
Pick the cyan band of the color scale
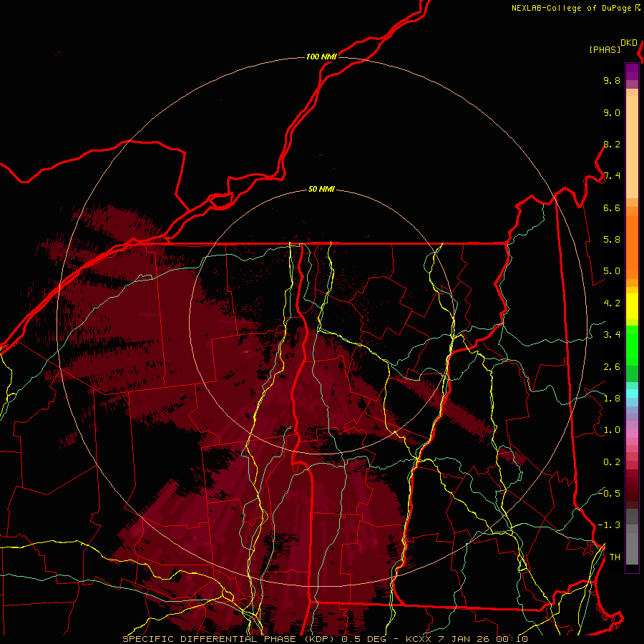[x=632, y=394]
